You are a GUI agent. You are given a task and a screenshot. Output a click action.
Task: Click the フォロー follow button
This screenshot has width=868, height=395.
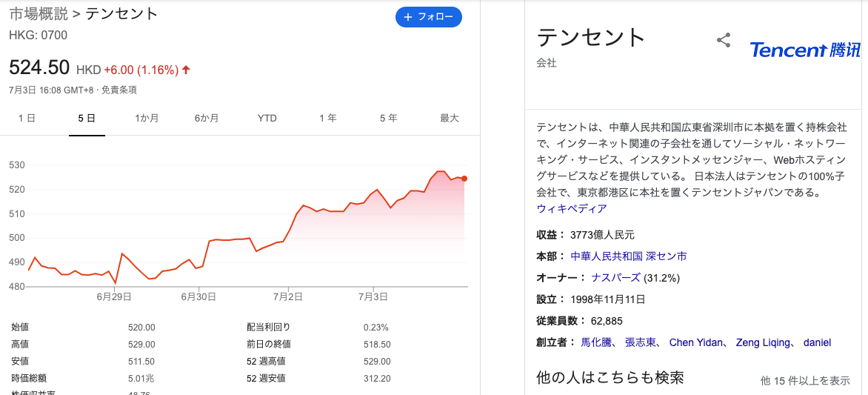pyautogui.click(x=429, y=17)
